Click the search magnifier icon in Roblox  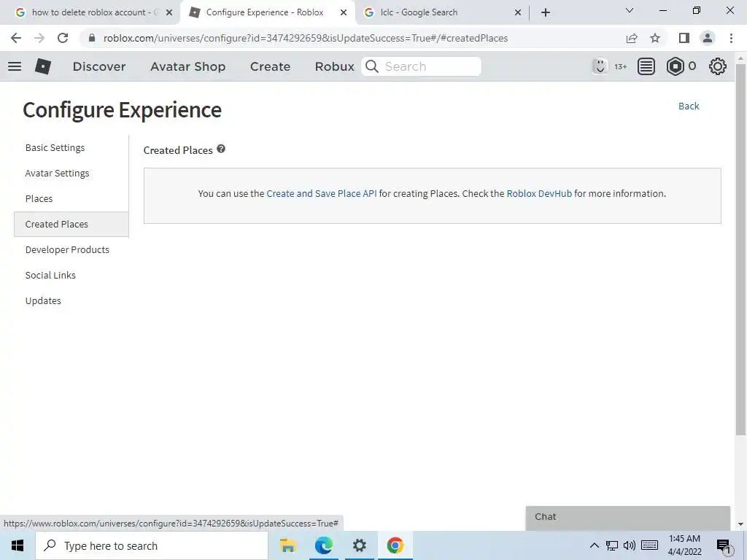click(x=372, y=66)
